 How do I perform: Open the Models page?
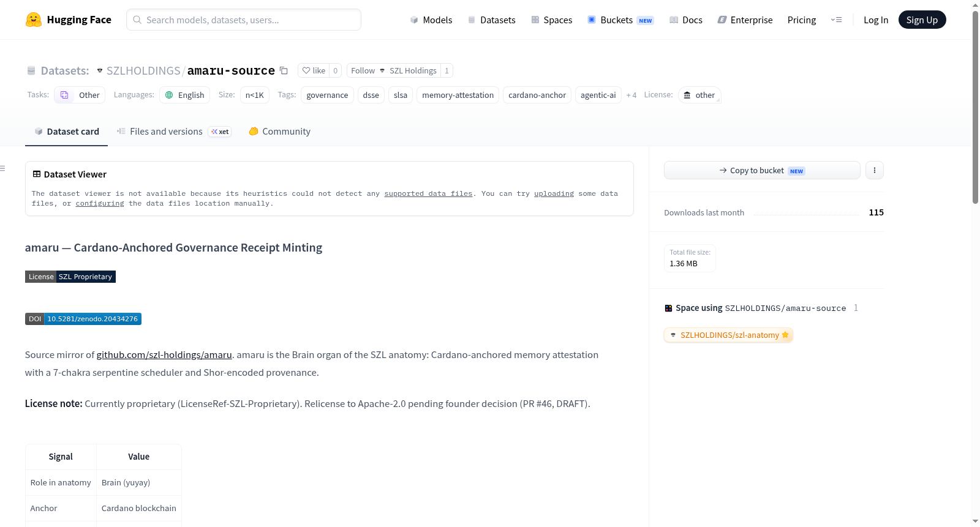(431, 20)
